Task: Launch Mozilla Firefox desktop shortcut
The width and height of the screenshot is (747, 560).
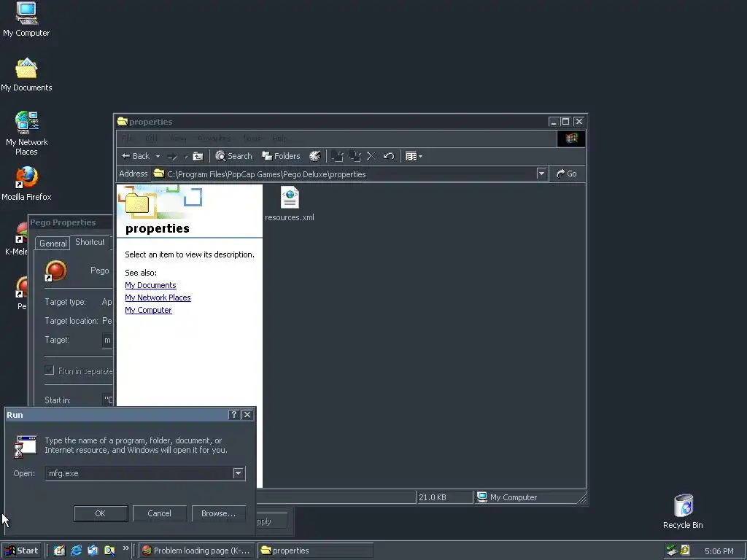Action: [x=26, y=184]
